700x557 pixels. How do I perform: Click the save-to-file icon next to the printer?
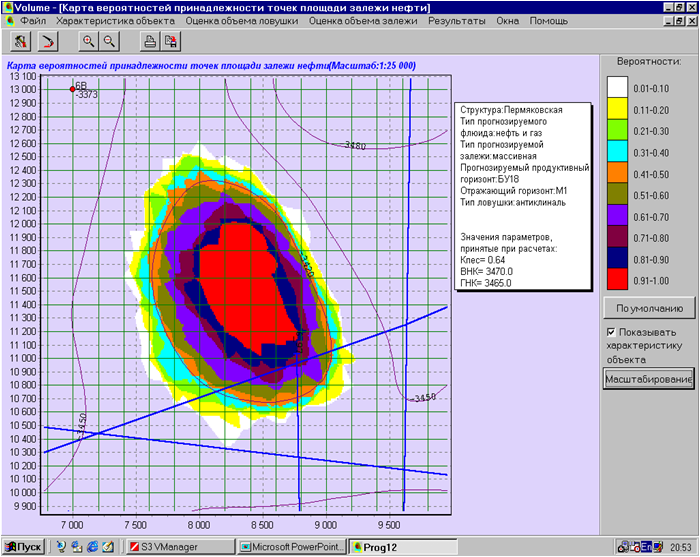[171, 41]
